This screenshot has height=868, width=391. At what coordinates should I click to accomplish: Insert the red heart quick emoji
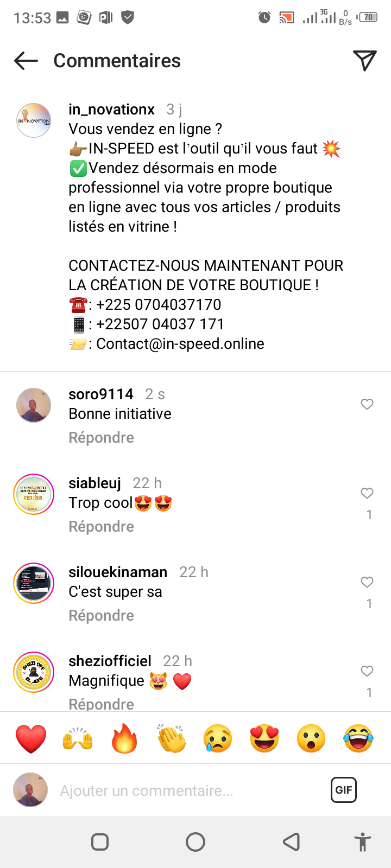31,738
